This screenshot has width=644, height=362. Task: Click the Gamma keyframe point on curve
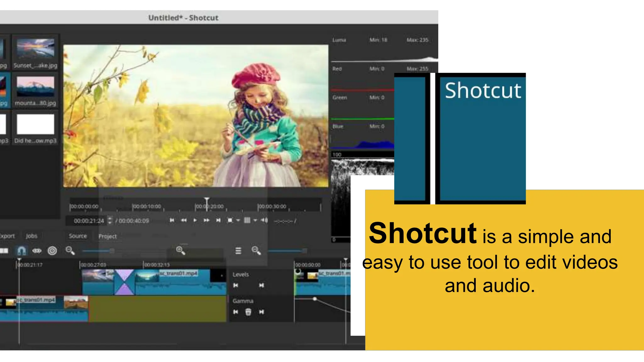point(315,299)
